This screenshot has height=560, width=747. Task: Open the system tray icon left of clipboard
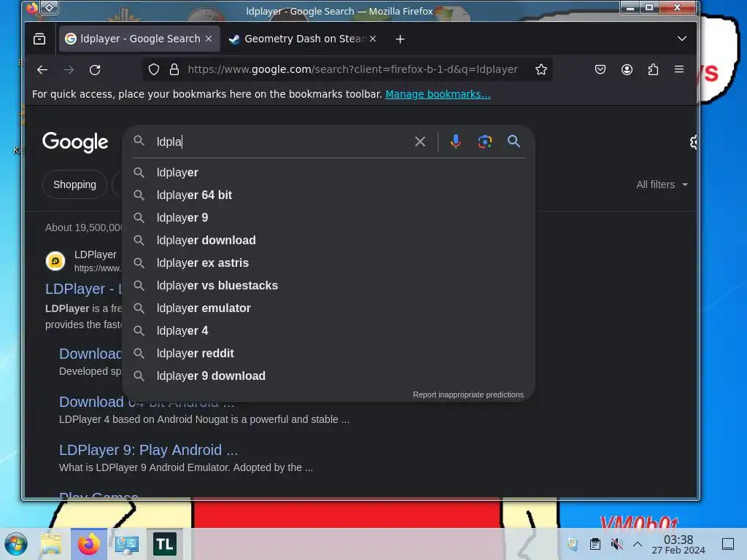point(573,544)
